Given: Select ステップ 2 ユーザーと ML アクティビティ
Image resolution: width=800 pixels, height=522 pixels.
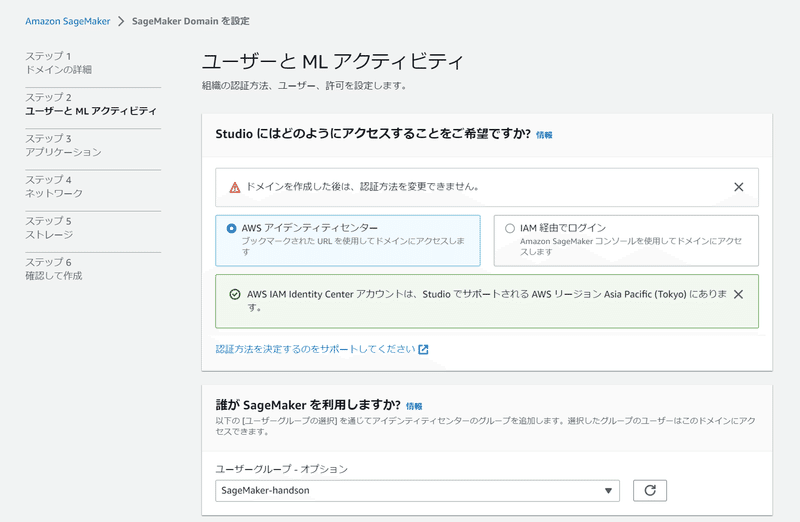Looking at the screenshot, I should click(91, 104).
